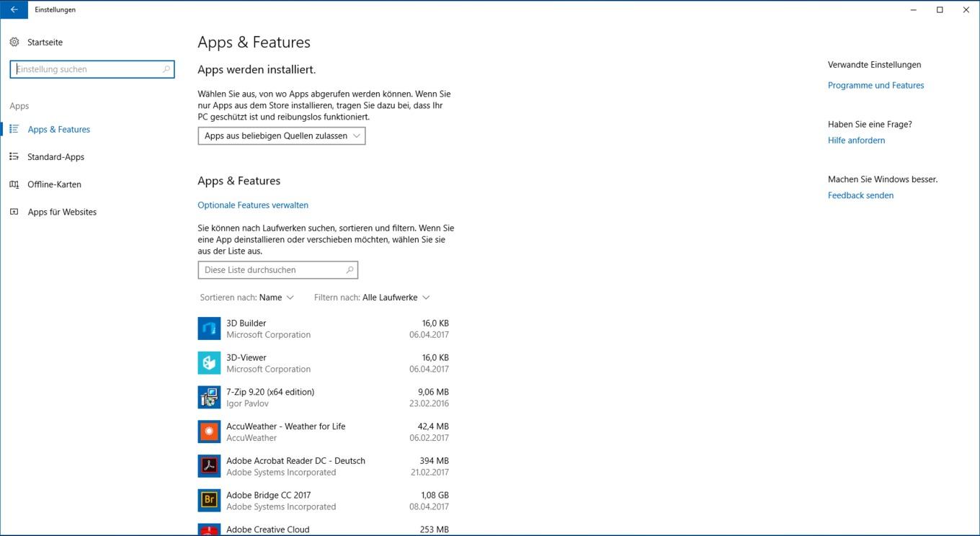Click the magnifier in Einstellung suchen box
This screenshot has height=536, width=980.
coord(166,69)
